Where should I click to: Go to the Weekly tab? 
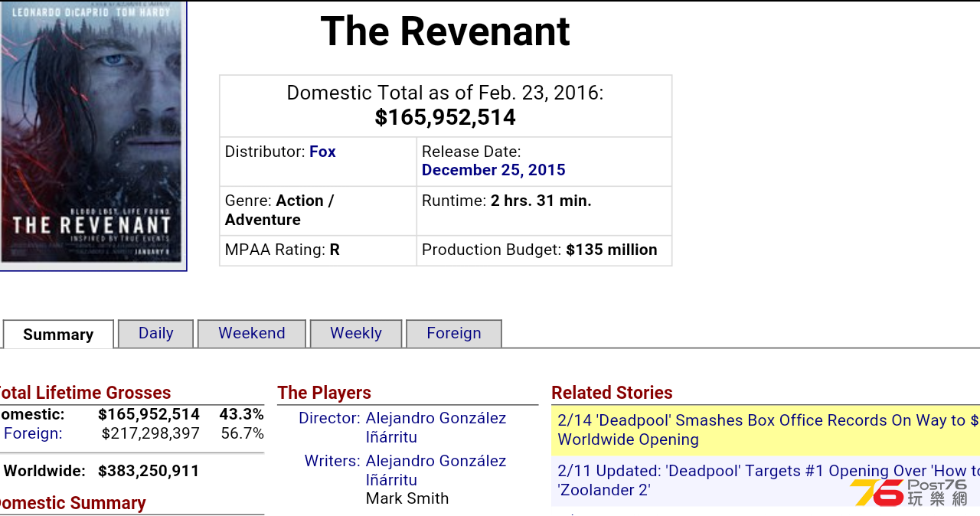click(356, 333)
